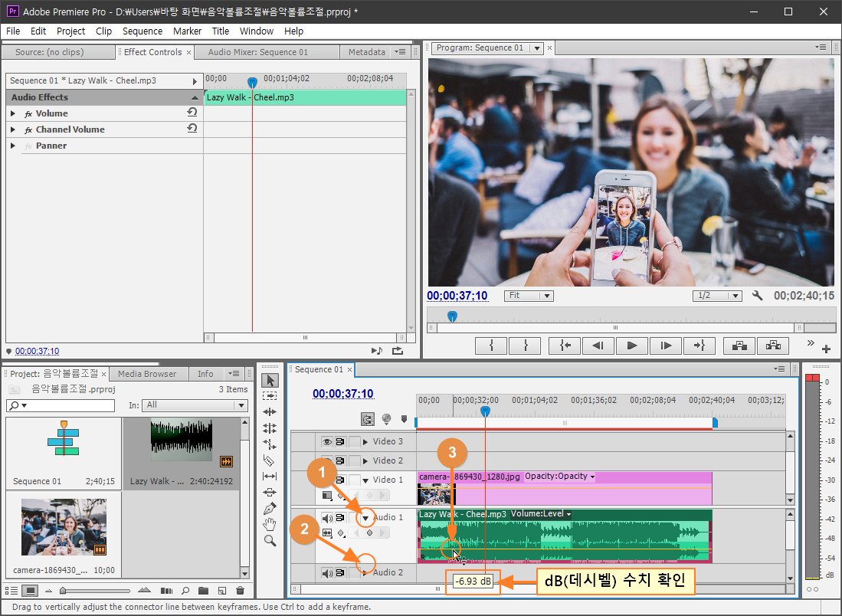
Task: Switch to the Media Browser tab
Action: pyautogui.click(x=146, y=374)
